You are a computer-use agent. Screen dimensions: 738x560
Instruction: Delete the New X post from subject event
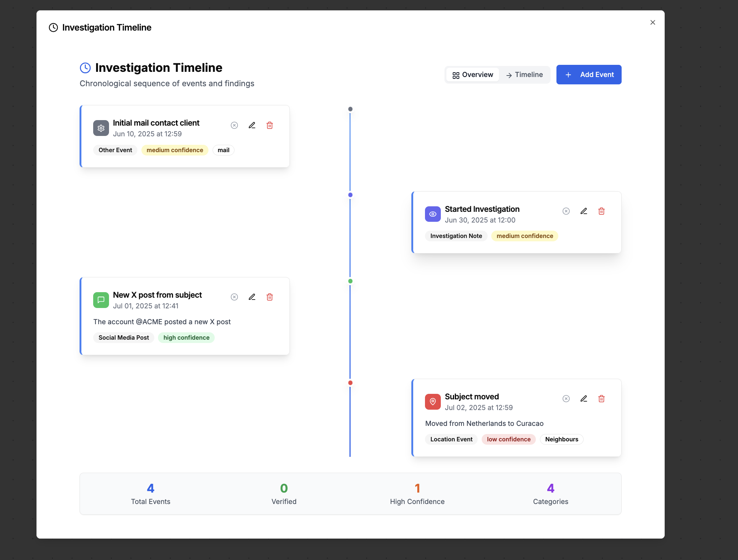(x=270, y=297)
